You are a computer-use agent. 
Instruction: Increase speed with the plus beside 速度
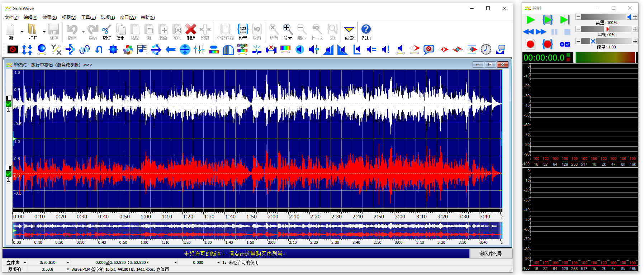point(635,41)
